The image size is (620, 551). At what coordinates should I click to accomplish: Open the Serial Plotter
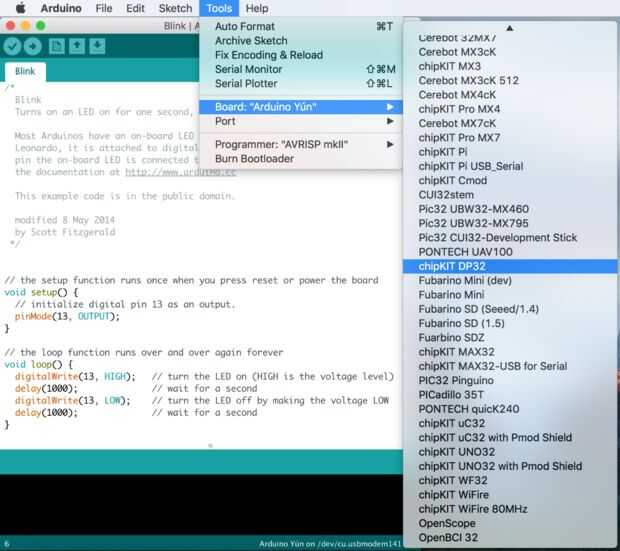coord(301,83)
